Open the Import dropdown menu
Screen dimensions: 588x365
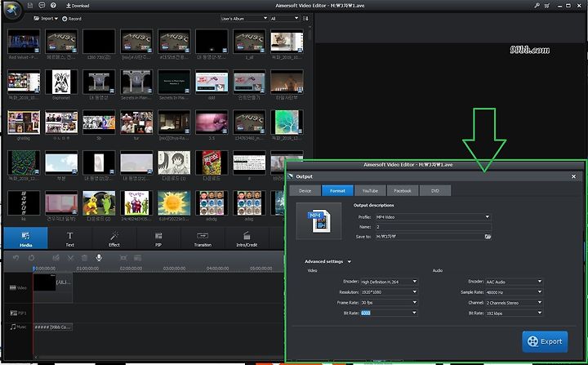[x=46, y=19]
